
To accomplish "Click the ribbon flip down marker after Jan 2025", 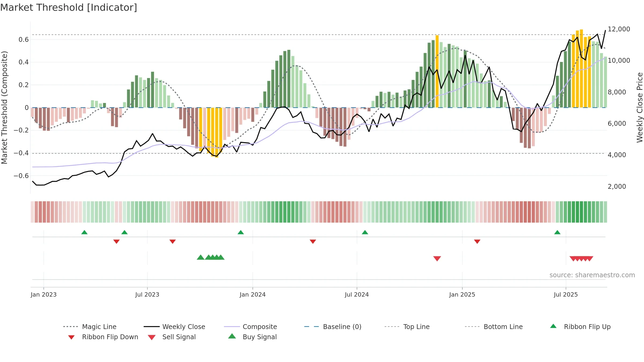I will 477,242.
